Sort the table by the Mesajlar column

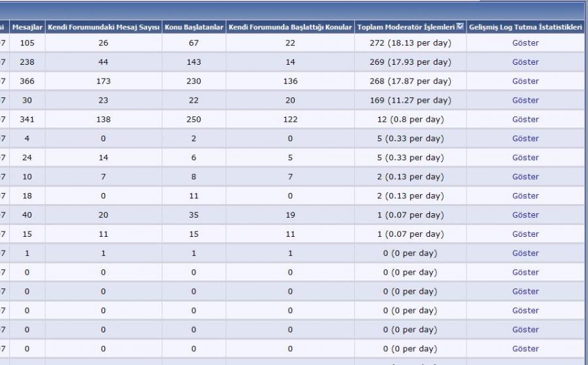click(x=27, y=27)
